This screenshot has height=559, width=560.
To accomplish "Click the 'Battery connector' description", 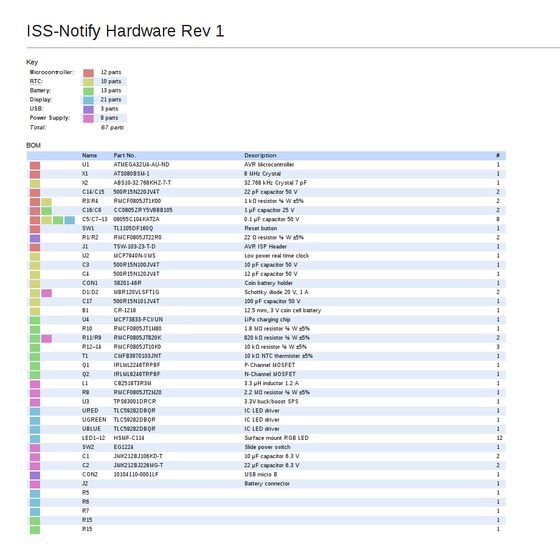I will pyautogui.click(x=267, y=484).
